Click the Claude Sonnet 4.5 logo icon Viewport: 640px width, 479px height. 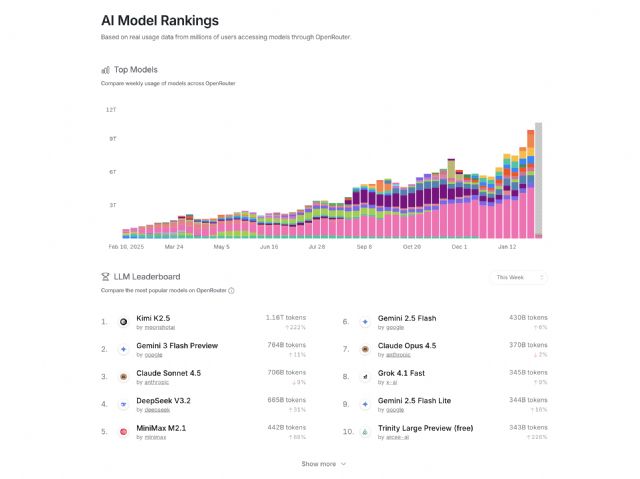click(x=123, y=377)
